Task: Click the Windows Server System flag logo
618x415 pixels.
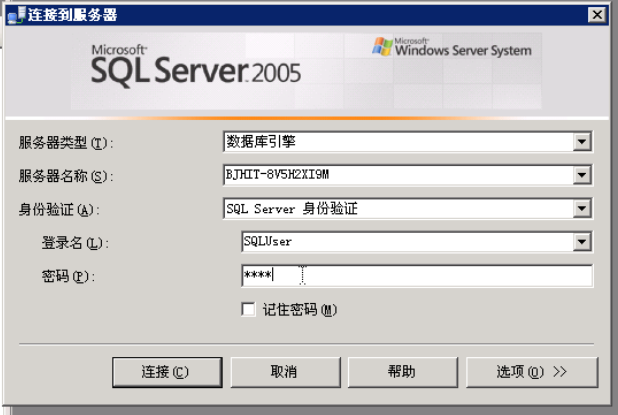Action: (382, 47)
